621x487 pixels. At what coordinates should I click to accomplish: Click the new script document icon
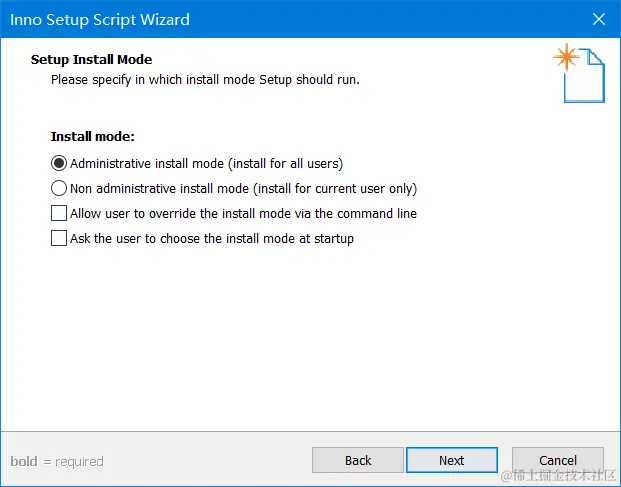(579, 73)
